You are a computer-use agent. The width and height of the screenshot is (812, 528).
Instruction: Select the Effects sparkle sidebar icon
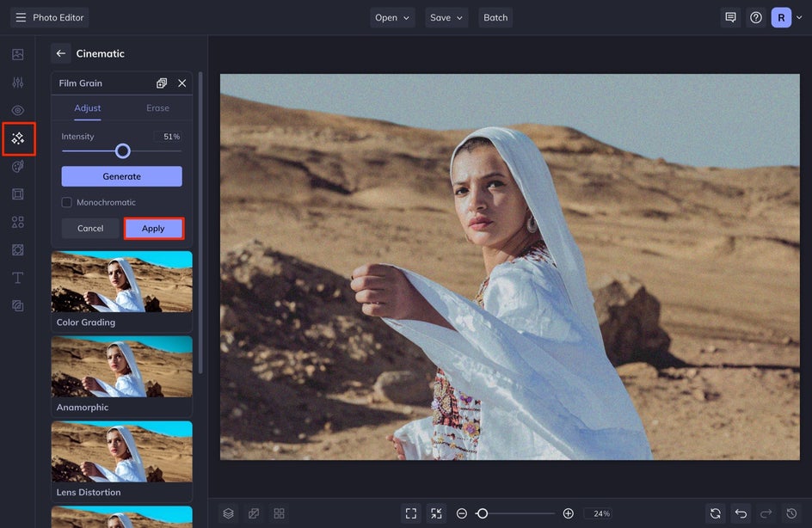(x=18, y=138)
